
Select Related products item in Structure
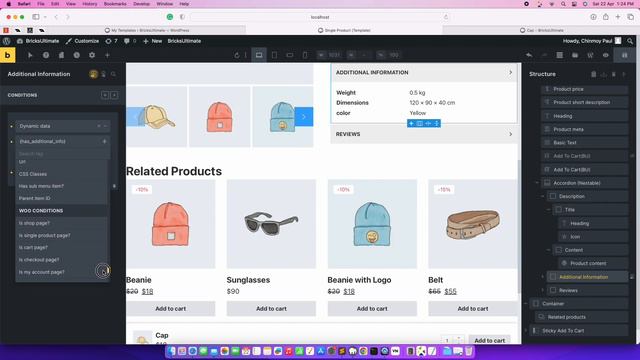[581, 317]
